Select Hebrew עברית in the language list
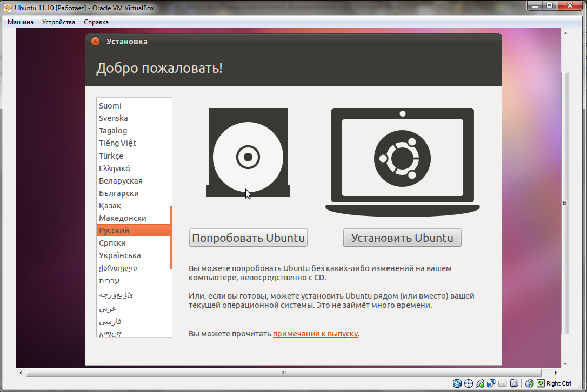 tap(134, 281)
